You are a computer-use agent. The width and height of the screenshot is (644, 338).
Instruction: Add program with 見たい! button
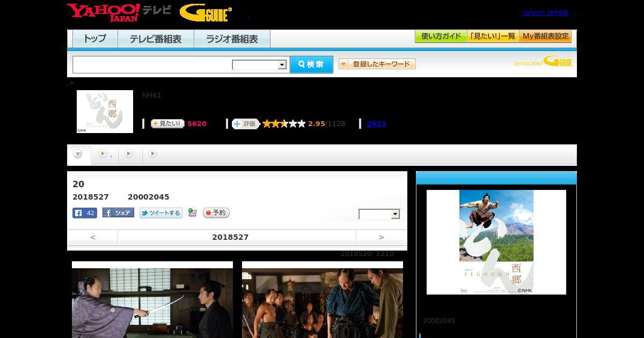pos(167,123)
